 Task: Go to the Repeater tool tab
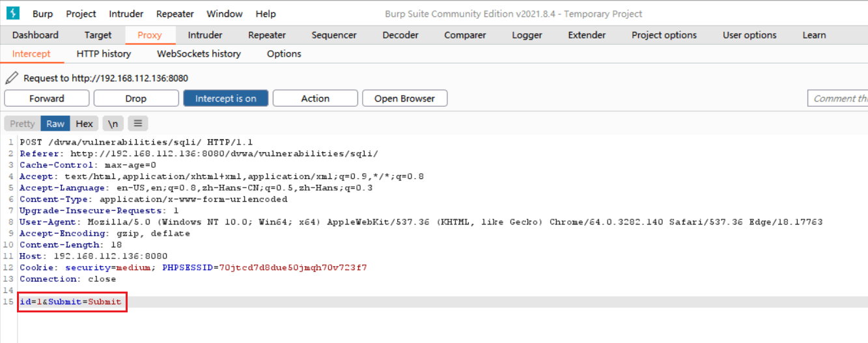[267, 35]
